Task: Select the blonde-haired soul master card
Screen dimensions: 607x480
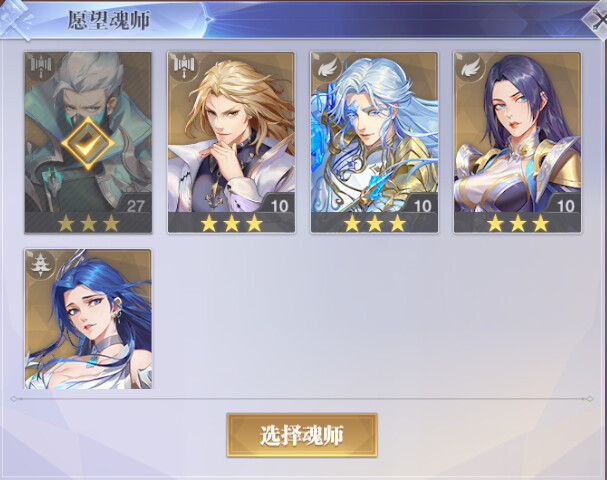Action: click(x=231, y=142)
